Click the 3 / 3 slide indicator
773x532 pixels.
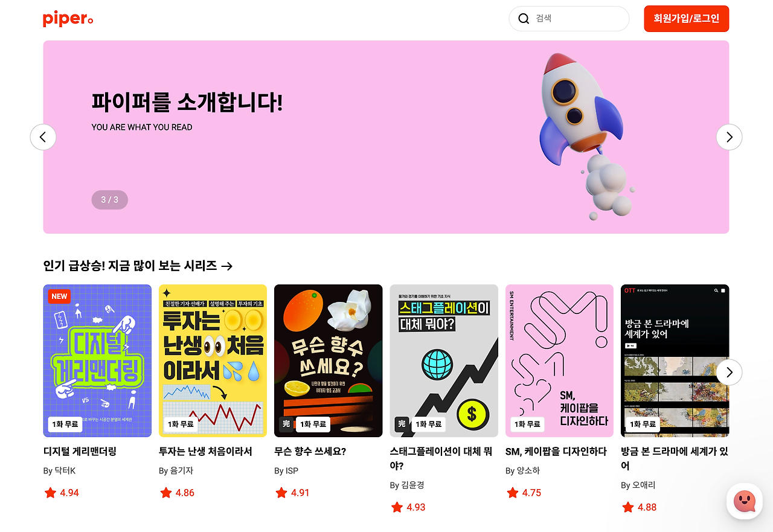tap(109, 200)
